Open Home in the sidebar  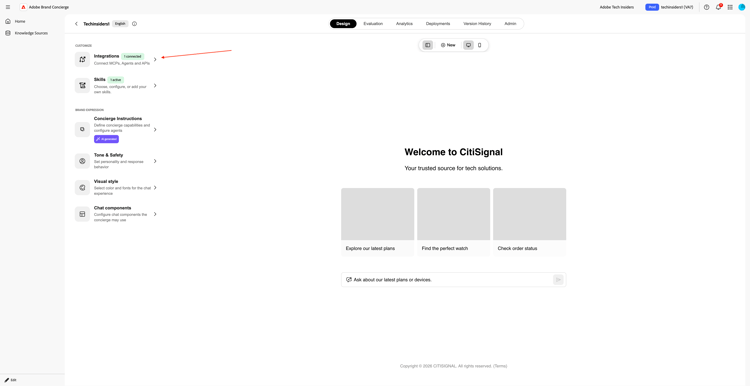(x=20, y=21)
